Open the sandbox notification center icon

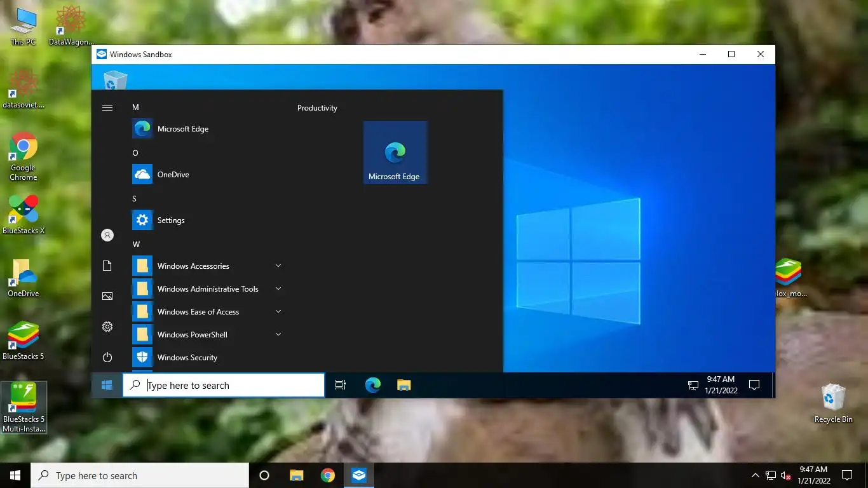[754, 385]
